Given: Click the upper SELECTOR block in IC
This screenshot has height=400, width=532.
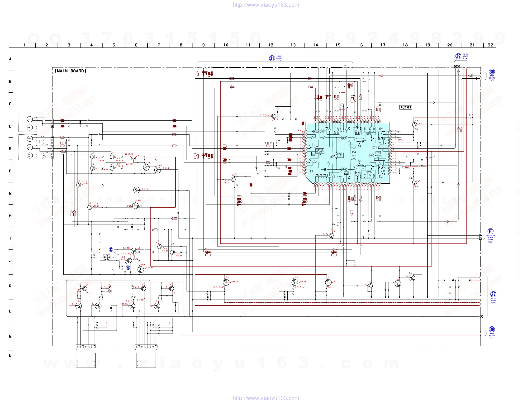Looking at the screenshot, I should tap(320, 132).
